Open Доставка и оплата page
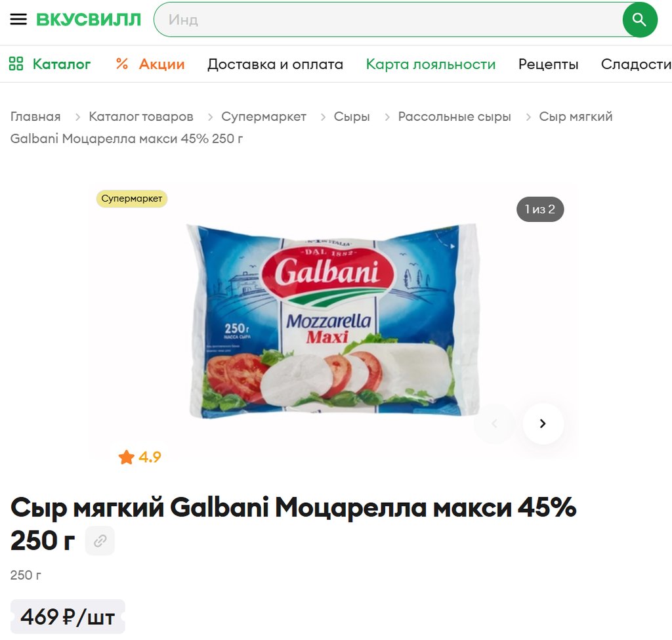 275,64
